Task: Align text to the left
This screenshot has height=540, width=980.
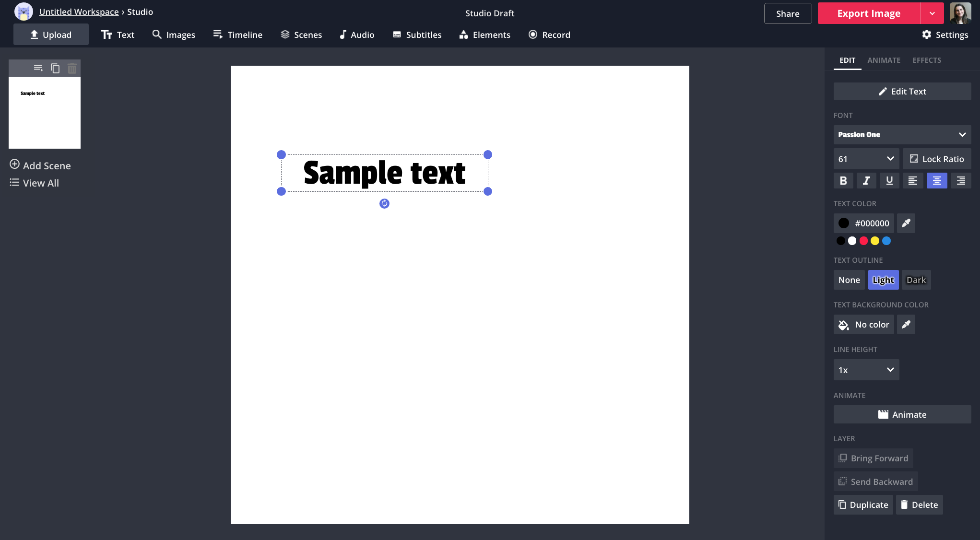Action: (912, 181)
